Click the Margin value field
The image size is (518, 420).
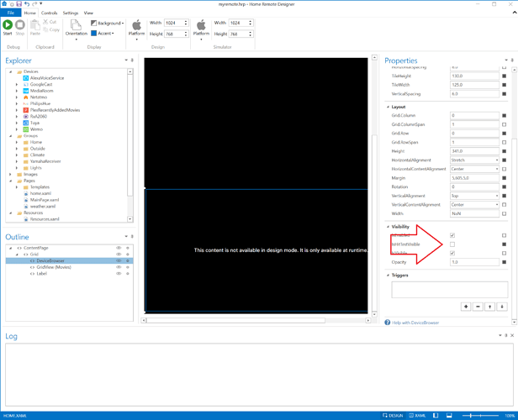click(475, 178)
